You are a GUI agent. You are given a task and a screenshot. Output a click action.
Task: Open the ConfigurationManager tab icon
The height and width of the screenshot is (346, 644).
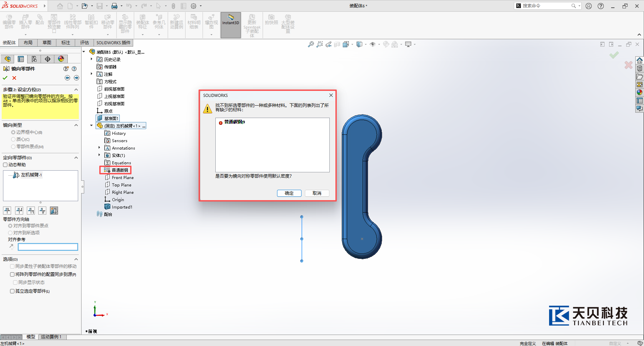point(34,59)
